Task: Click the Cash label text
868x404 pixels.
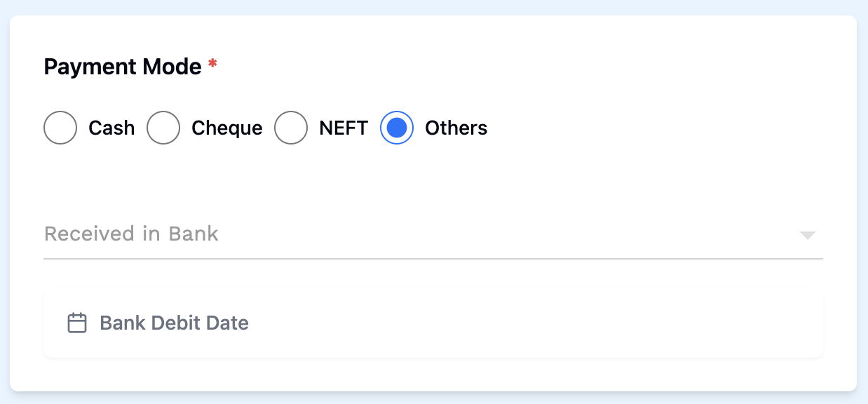Action: click(111, 128)
